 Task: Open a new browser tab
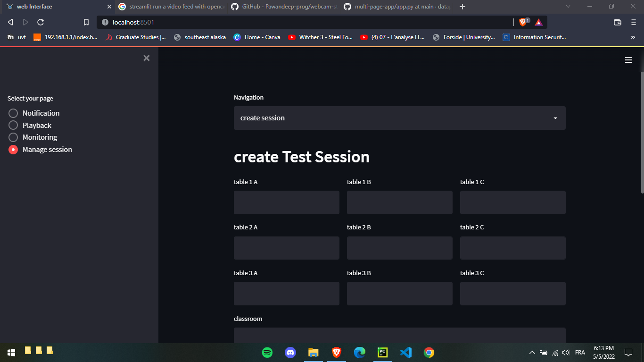(462, 7)
